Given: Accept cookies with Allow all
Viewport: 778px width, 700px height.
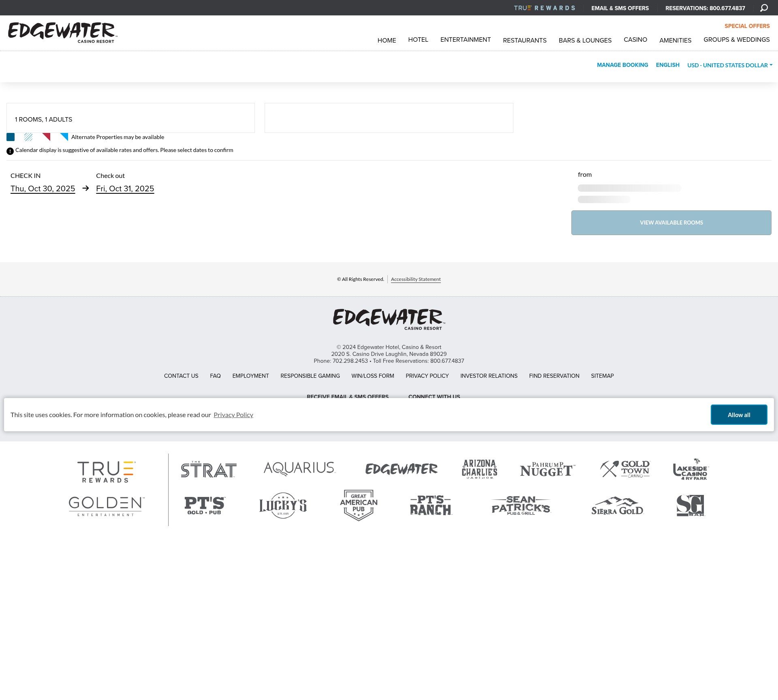Looking at the screenshot, I should [x=739, y=415].
